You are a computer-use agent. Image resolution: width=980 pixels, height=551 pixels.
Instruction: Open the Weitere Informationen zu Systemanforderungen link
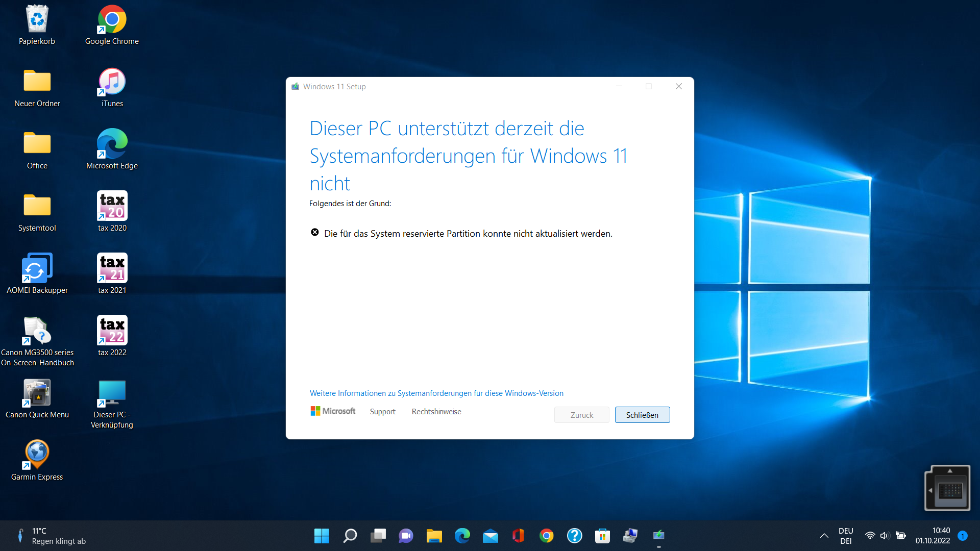click(436, 393)
